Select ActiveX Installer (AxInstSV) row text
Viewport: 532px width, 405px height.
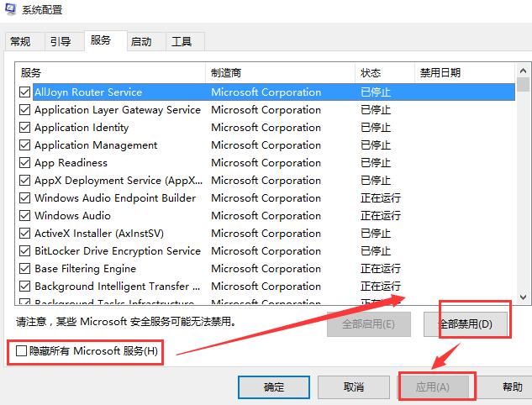coord(99,233)
